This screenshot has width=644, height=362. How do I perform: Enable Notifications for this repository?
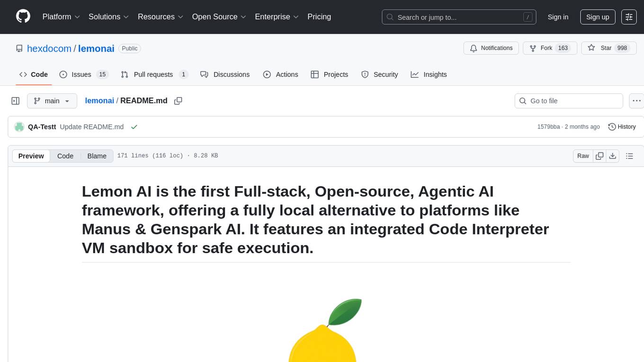[x=491, y=48]
